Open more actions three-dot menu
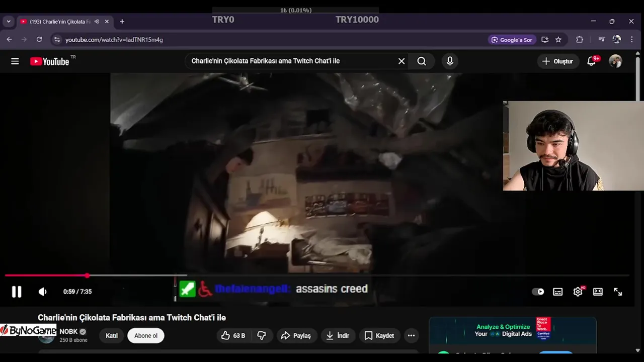This screenshot has height=362, width=644. 411,335
